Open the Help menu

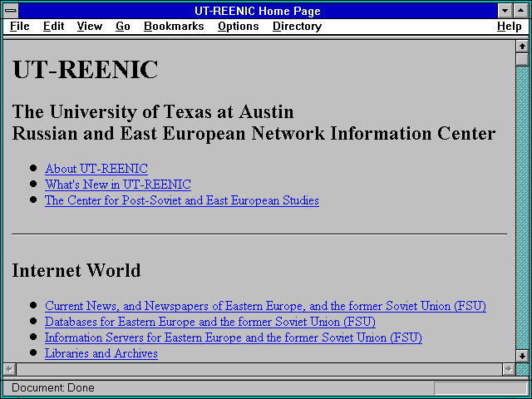point(510,27)
